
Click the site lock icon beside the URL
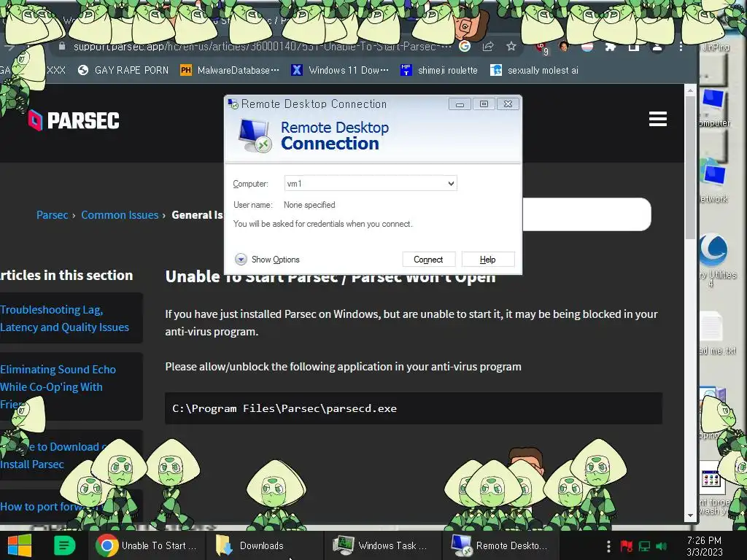tap(62, 46)
